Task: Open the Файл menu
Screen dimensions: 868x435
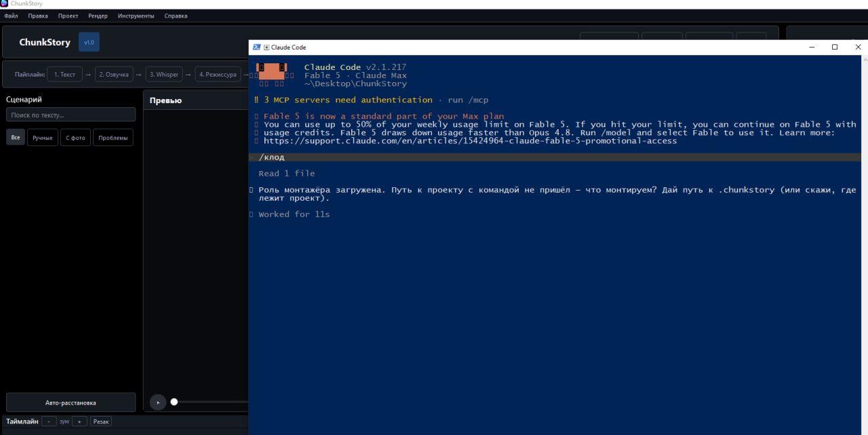Action: [11, 16]
